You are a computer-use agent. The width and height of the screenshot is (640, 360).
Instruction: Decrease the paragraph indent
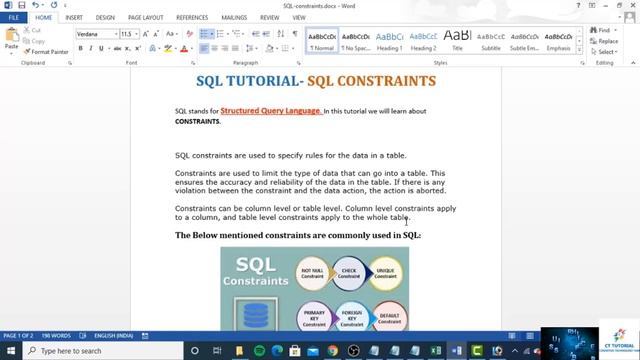coord(256,34)
